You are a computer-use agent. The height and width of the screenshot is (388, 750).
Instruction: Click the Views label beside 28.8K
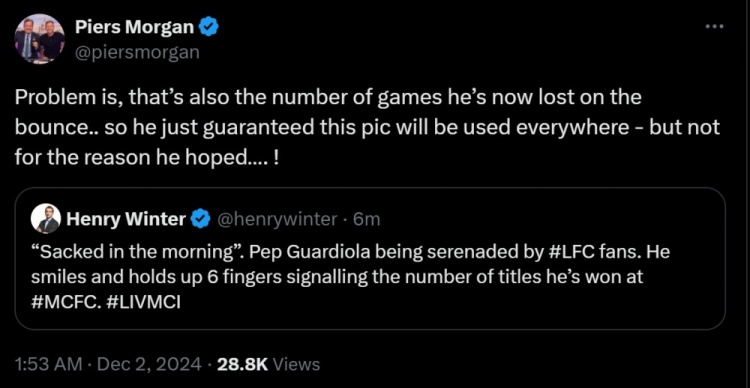tap(298, 365)
